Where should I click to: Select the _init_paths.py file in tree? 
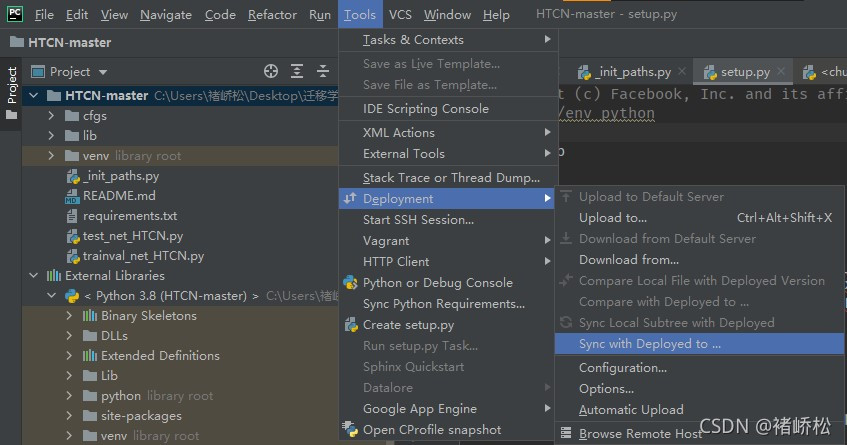[x=120, y=176]
